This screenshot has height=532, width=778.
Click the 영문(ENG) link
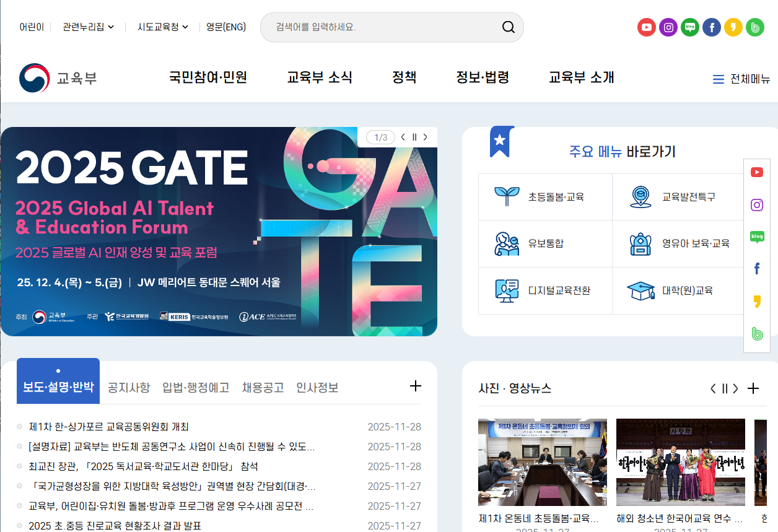pyautogui.click(x=226, y=27)
